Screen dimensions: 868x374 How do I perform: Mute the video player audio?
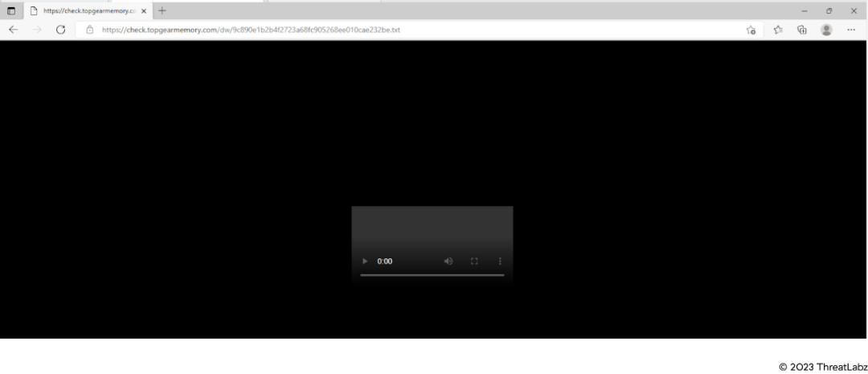pyautogui.click(x=448, y=261)
